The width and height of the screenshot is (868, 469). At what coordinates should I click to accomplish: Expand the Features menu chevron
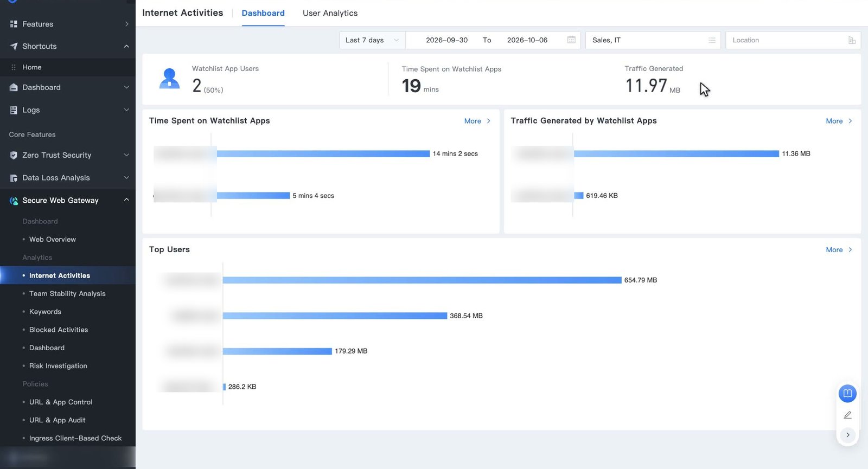[126, 24]
